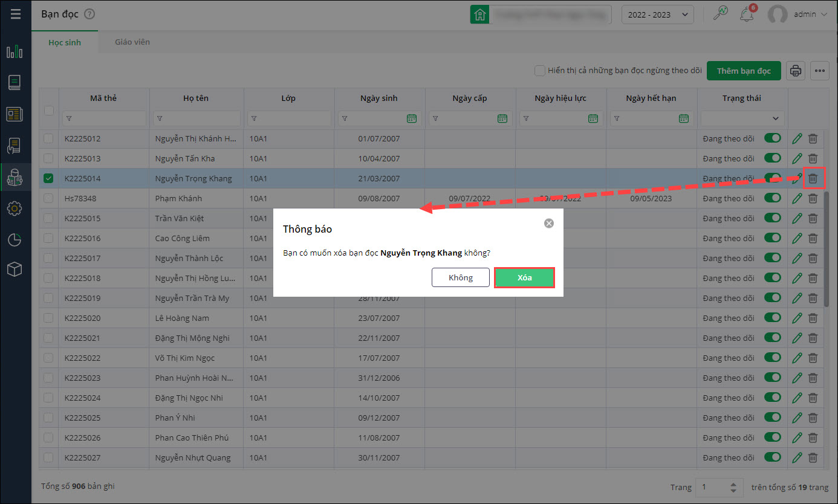Click the printer icon
Screen dimensions: 838x504
pyautogui.click(x=796, y=71)
